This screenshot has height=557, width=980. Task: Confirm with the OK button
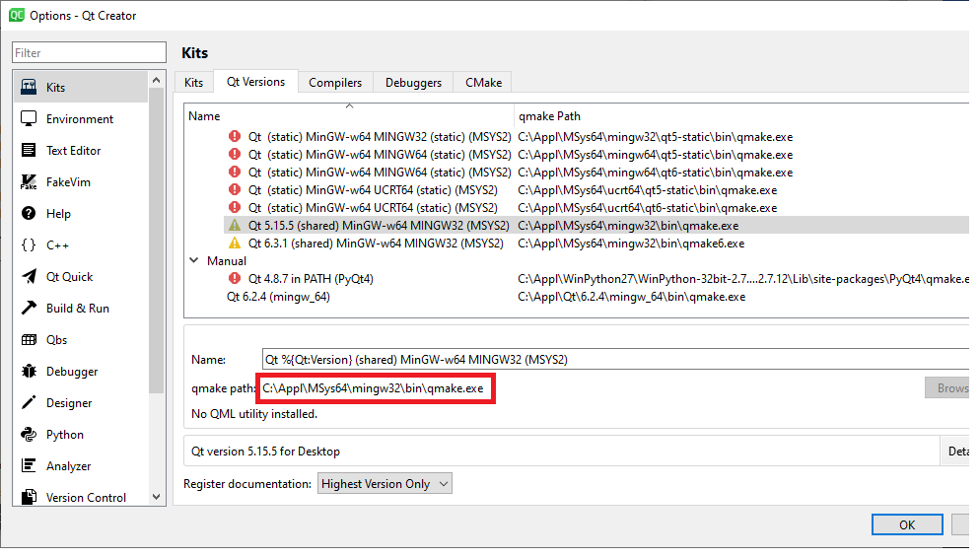(x=907, y=525)
